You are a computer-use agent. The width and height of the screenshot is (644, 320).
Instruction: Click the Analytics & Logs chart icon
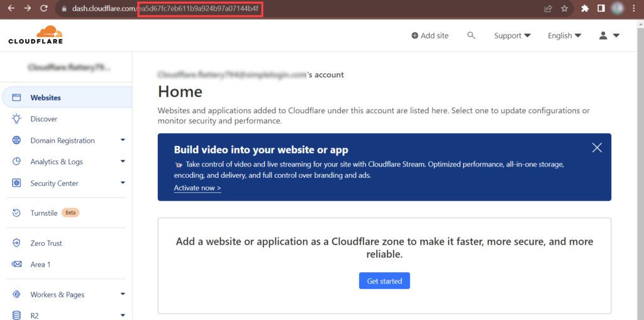pos(16,162)
